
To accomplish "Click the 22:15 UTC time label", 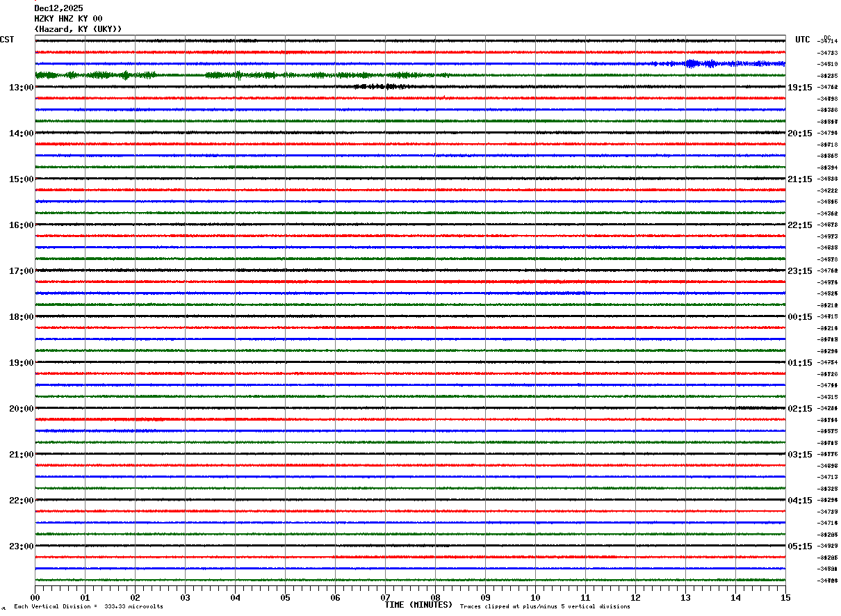I will pos(800,225).
